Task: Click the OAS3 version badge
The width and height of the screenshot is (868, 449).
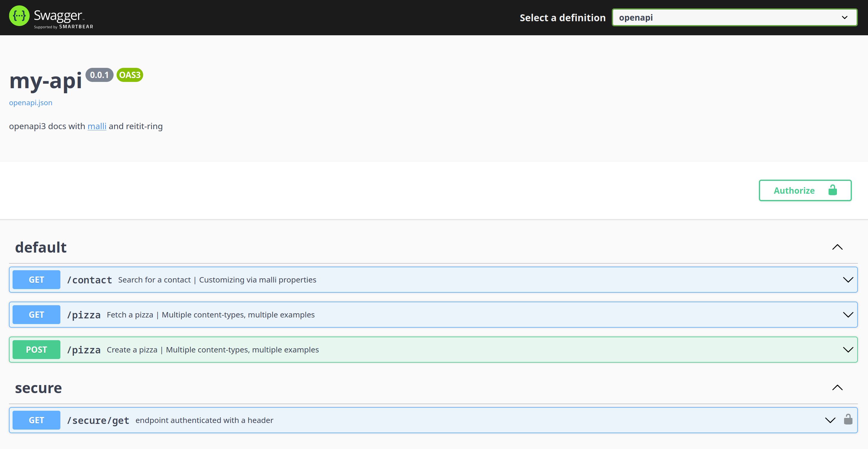Action: (130, 75)
